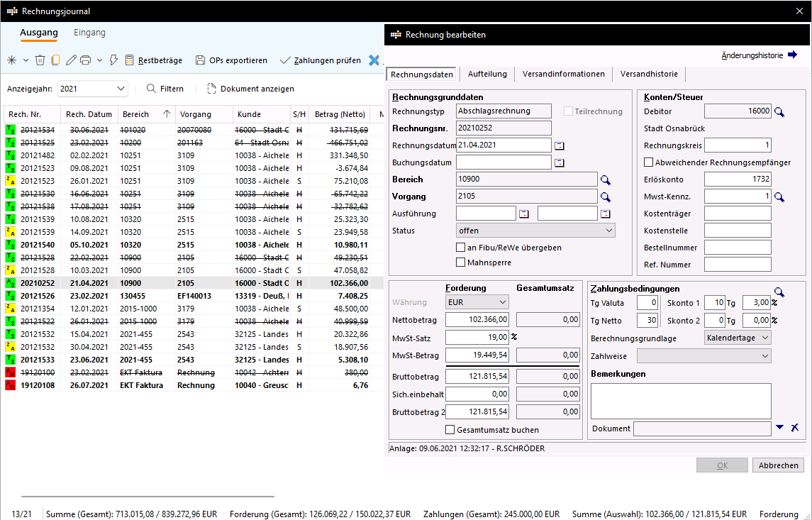This screenshot has width=812, height=520.
Task: Delete the selected invoice via trash icon
Action: 40,60
